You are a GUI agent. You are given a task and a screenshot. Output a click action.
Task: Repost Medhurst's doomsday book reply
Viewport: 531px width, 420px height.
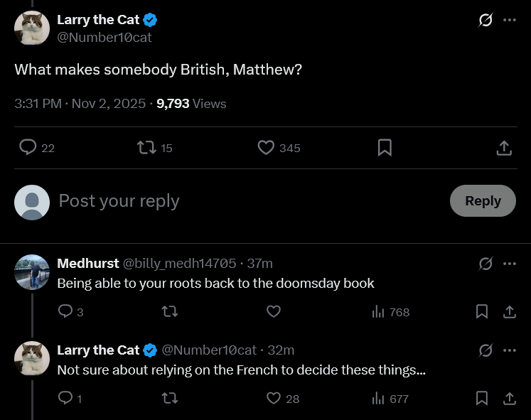click(169, 311)
